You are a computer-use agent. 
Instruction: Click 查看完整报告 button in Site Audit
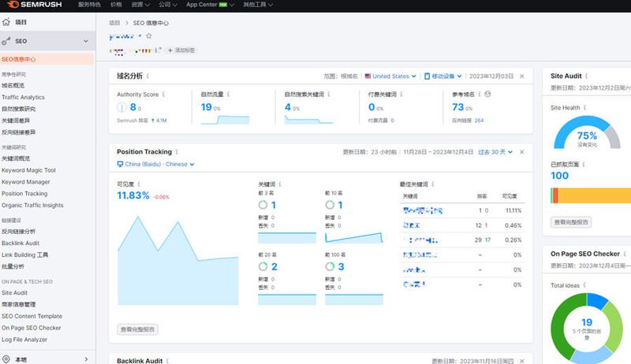(x=571, y=222)
